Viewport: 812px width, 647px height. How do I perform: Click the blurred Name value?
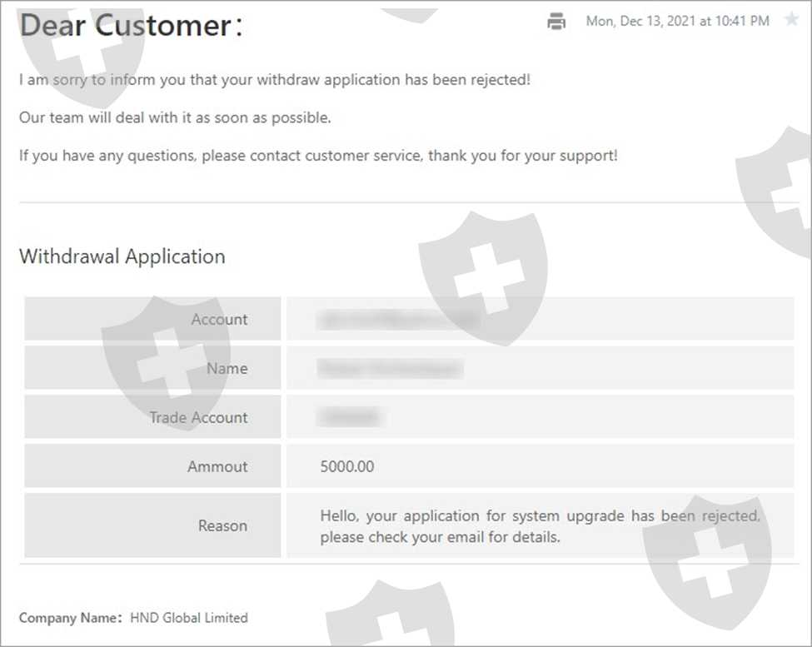(x=390, y=368)
